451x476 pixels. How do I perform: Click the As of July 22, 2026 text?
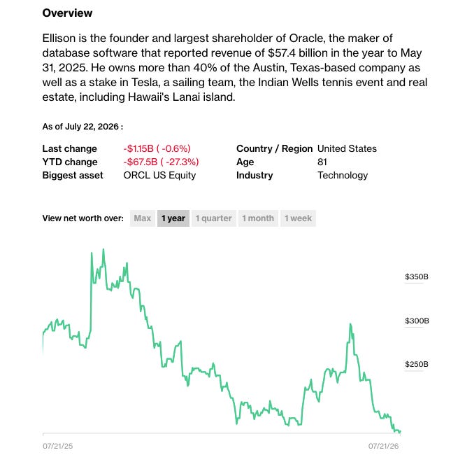(83, 127)
